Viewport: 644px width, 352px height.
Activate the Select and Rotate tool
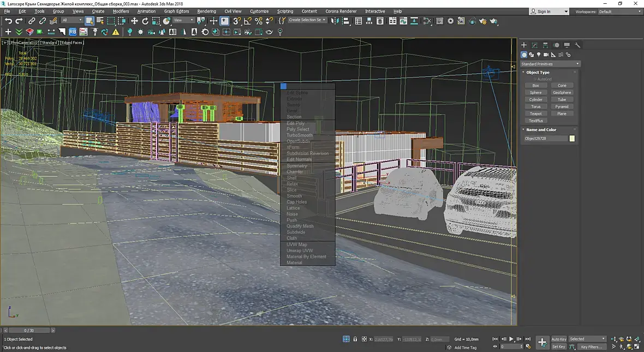click(145, 21)
